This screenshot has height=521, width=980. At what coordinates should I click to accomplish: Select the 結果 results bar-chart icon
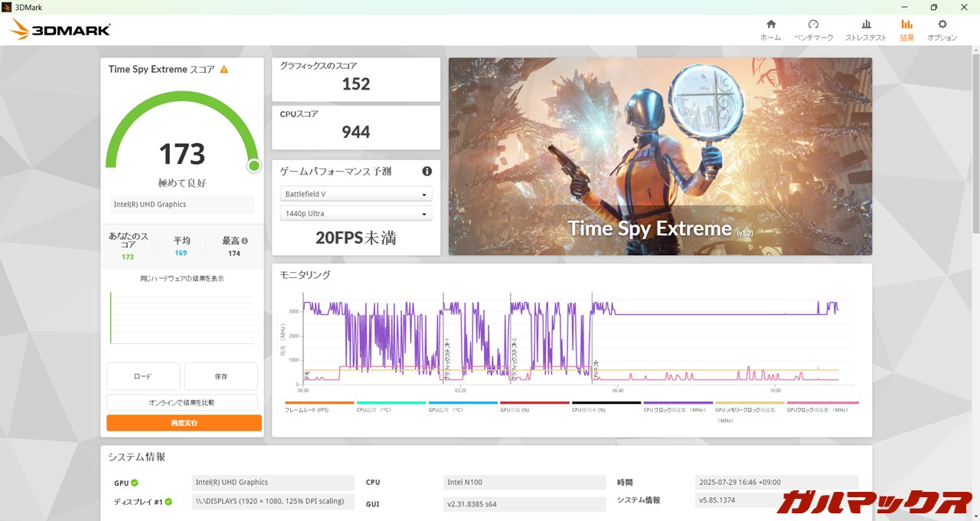point(906,25)
